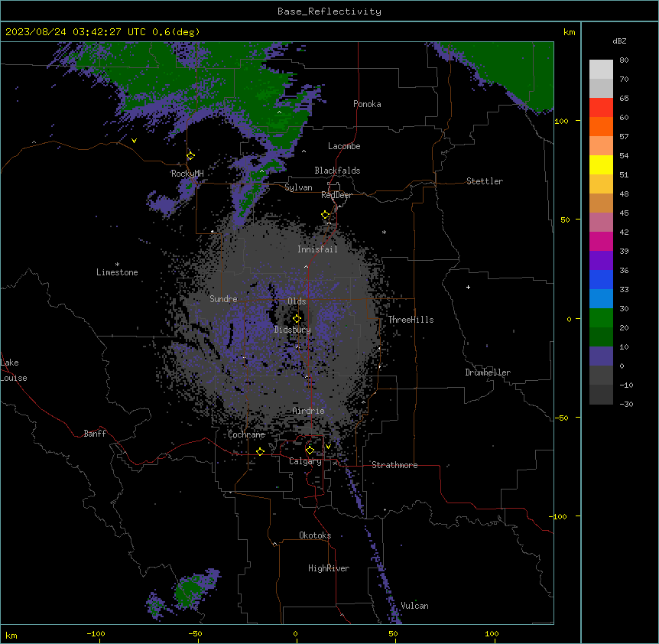The height and width of the screenshot is (644, 659).
Task: Click the Okotoks town label
Action: (315, 535)
